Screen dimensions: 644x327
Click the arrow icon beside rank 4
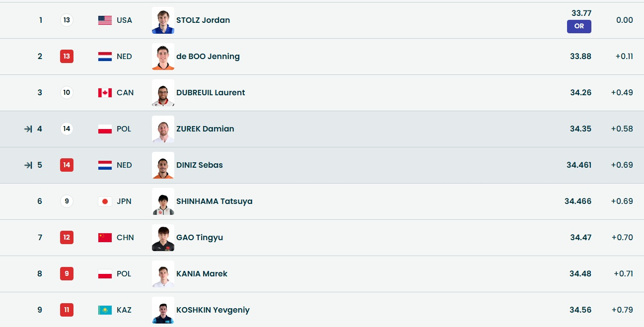point(28,129)
